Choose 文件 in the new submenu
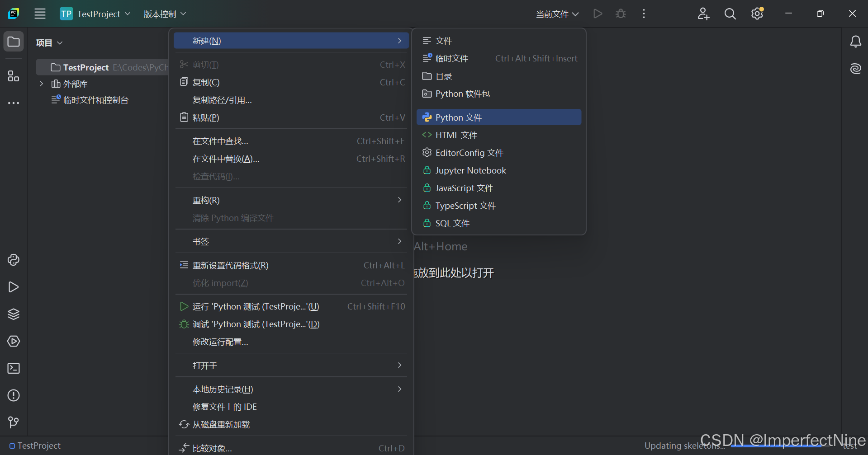868x455 pixels. [x=499, y=41]
